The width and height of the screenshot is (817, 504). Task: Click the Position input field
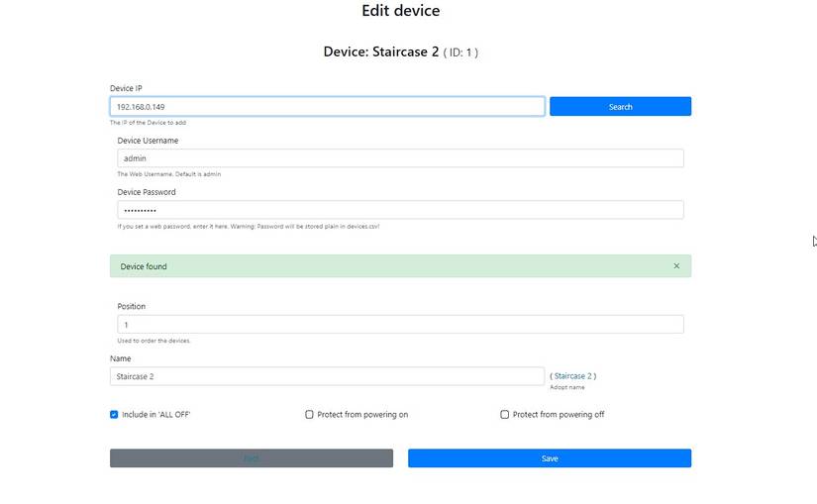tap(400, 324)
